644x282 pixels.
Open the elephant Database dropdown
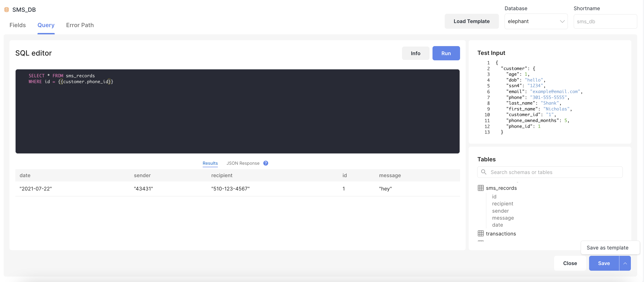pos(536,21)
